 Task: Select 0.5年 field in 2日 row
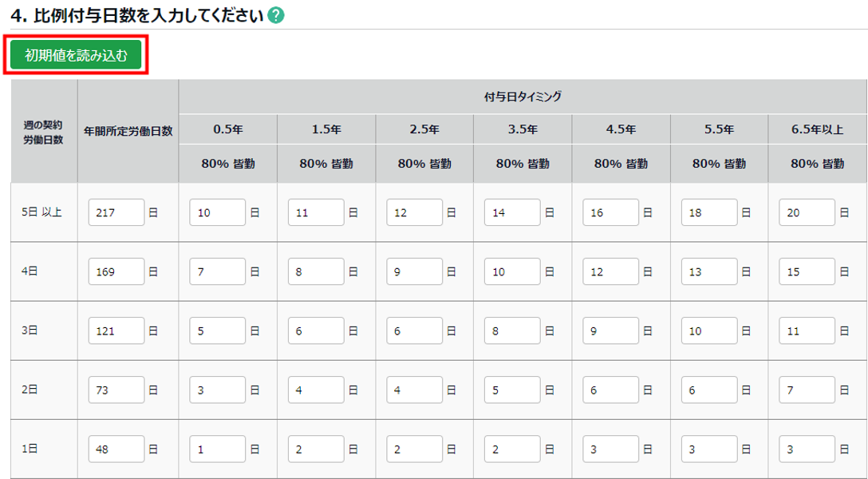tap(218, 390)
